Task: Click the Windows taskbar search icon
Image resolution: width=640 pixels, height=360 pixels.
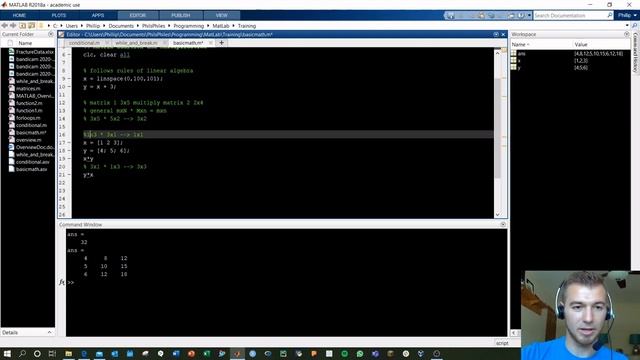Action: [x=22, y=353]
